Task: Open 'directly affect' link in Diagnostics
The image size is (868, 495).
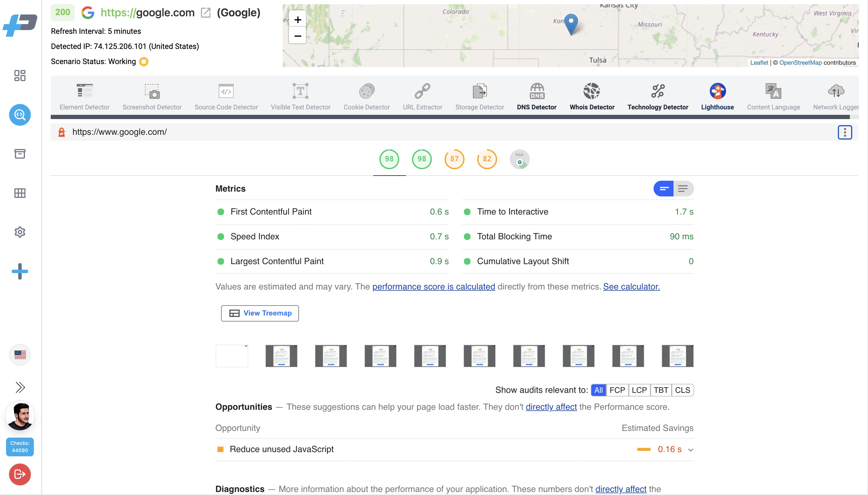Action: click(x=621, y=489)
